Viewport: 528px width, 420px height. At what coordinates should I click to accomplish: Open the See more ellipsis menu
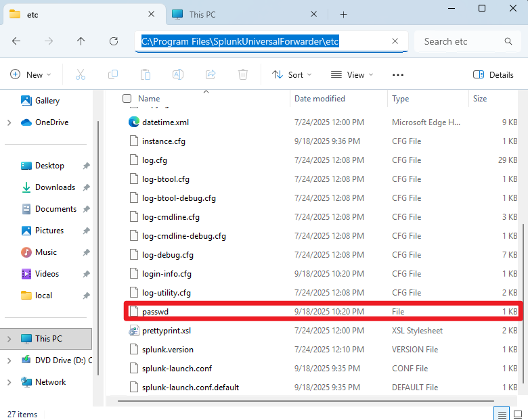point(398,75)
